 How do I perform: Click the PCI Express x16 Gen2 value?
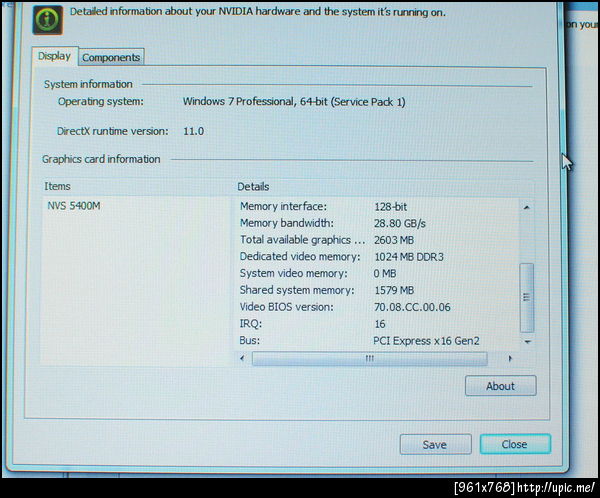point(426,341)
